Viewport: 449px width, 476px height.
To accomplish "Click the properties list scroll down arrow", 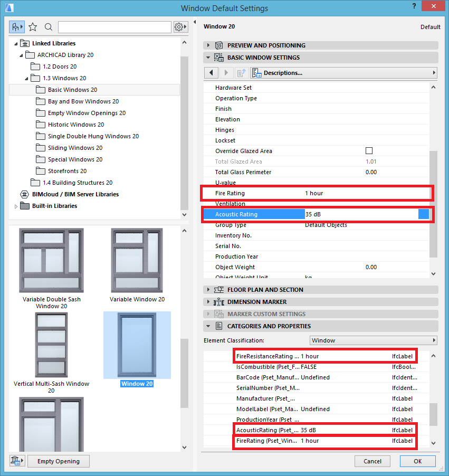I will pos(434,443).
